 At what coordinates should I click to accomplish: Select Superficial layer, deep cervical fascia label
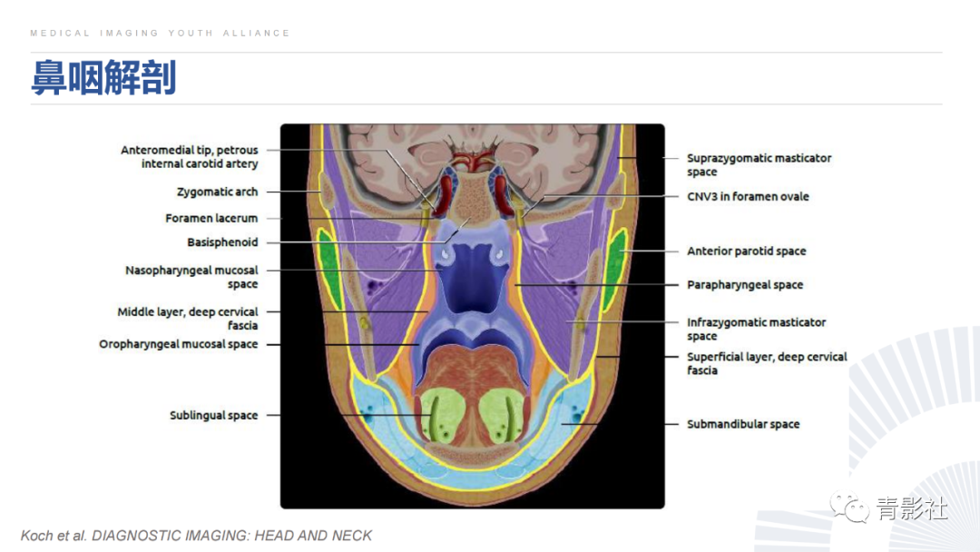(767, 363)
